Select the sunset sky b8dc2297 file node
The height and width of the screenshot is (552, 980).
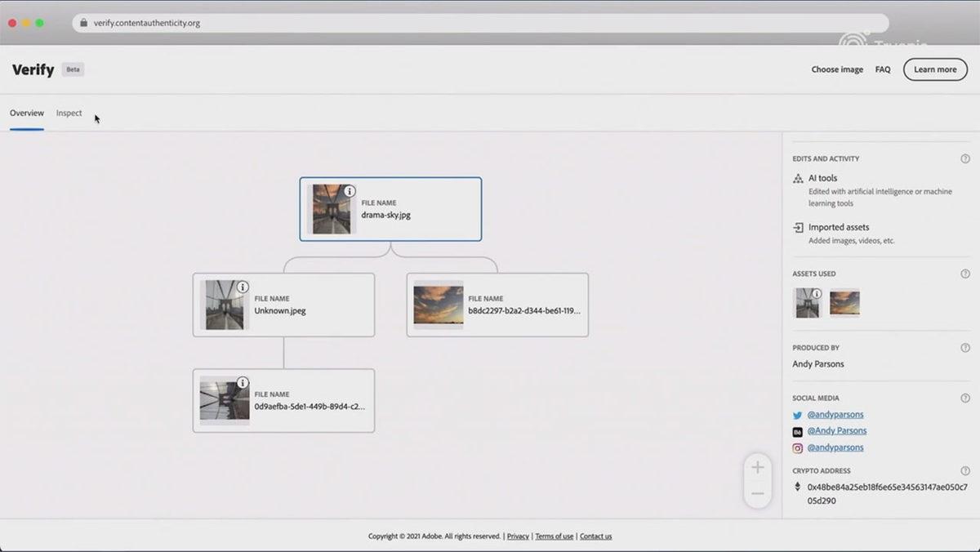pos(497,305)
